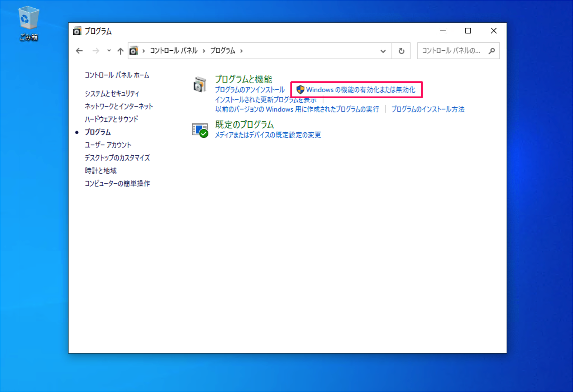Image resolution: width=573 pixels, height=392 pixels.
Task: Click the up-arrow navigation icon
Action: click(120, 51)
